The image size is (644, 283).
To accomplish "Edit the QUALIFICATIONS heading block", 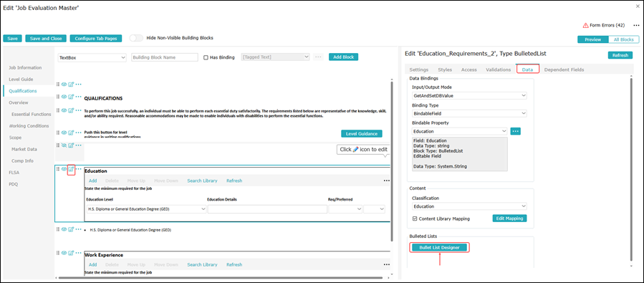I will coord(71,97).
